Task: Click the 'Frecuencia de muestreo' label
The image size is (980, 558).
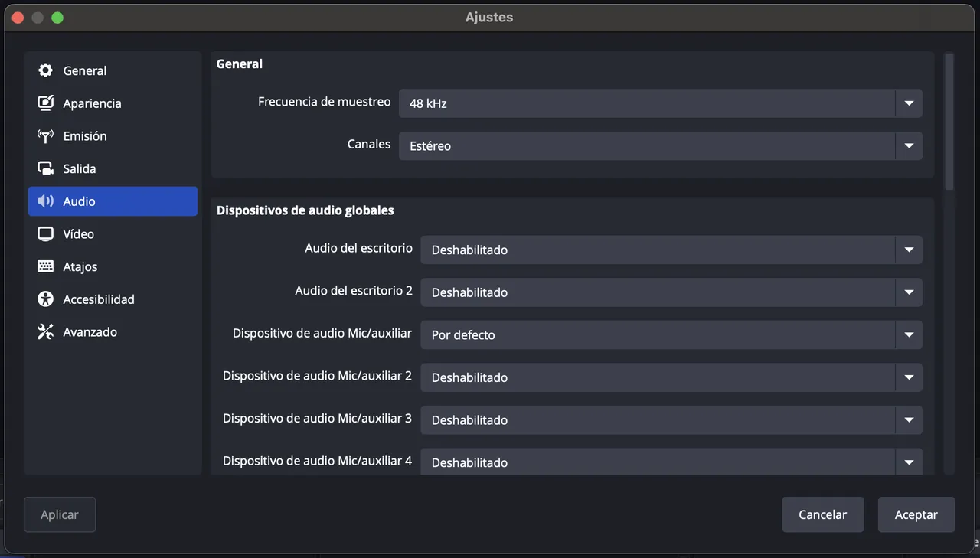Action: point(325,102)
